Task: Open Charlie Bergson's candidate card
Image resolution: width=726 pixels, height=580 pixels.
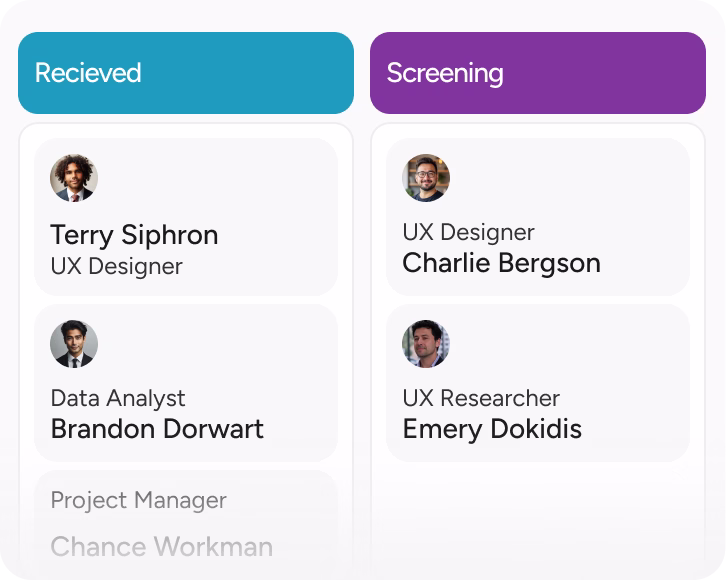Action: [x=538, y=217]
